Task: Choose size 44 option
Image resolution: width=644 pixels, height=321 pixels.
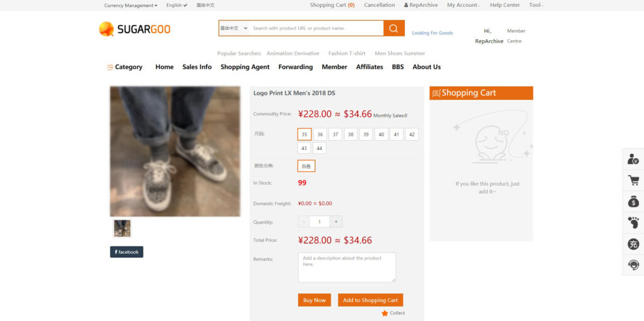Action: coord(319,148)
